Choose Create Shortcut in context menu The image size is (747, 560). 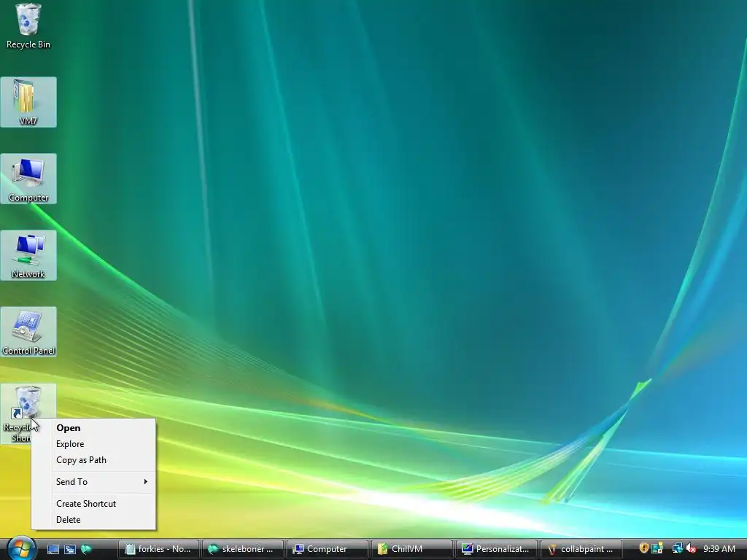93,504
